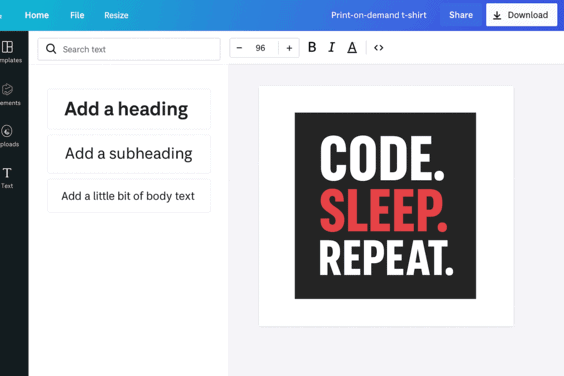Add a little bit of body text
The height and width of the screenshot is (376, 564).
pos(129,196)
